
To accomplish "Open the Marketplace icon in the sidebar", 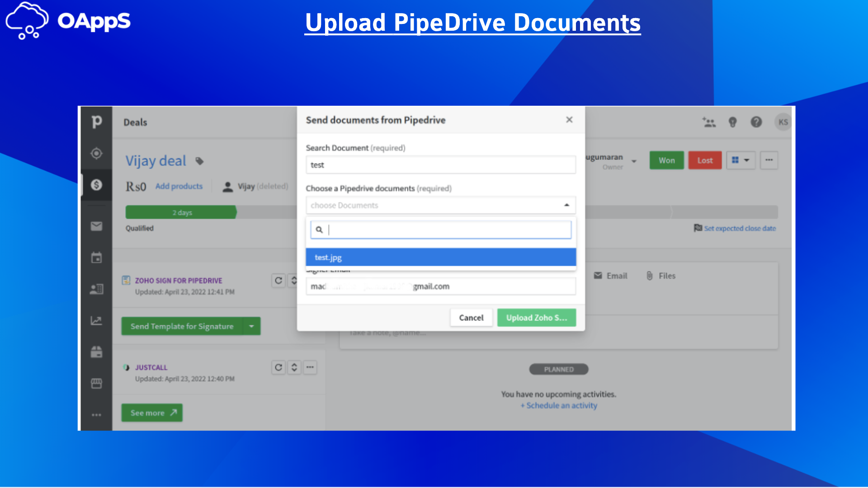I will point(96,383).
